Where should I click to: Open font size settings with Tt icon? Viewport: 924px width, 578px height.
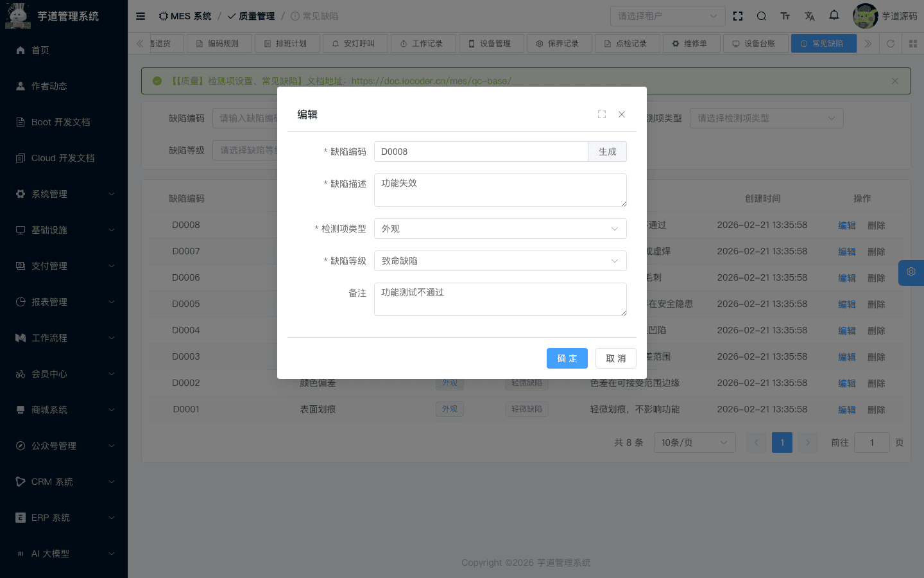click(x=785, y=15)
